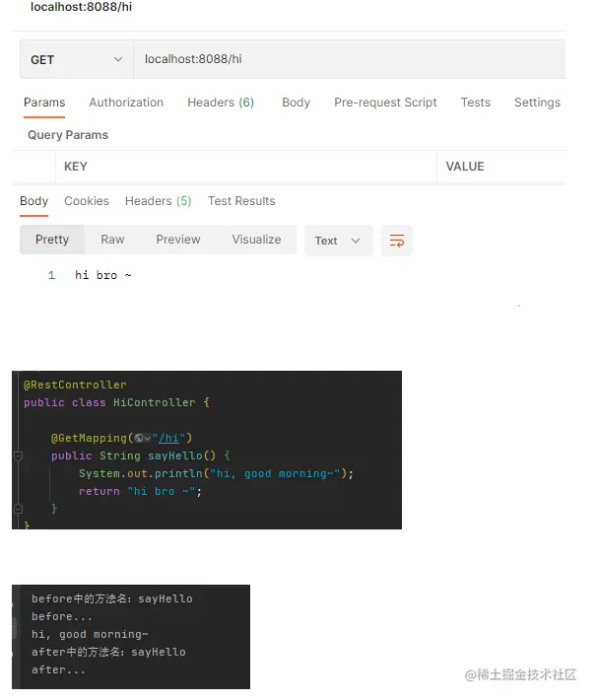Viewport: 595px width, 700px height.
Task: Click the Query Params heading
Action: (68, 135)
